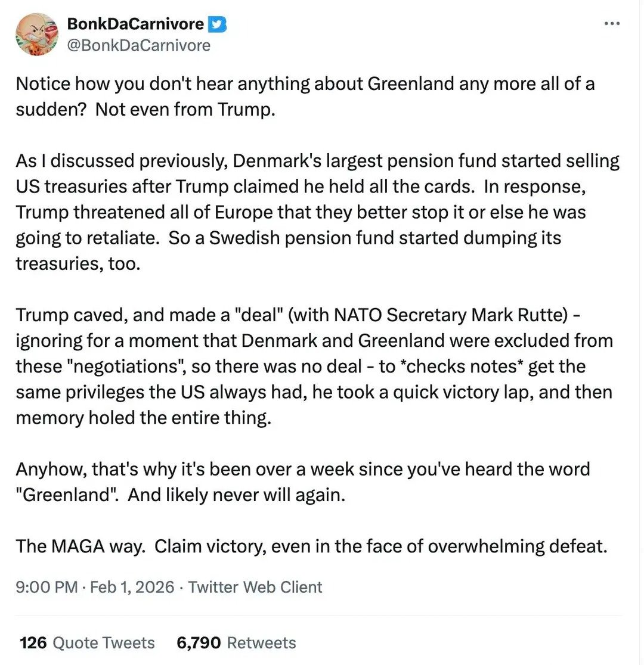Screen dimensions: 644x665
Task: Click the "Trump caved" paragraph
Action: [314, 366]
